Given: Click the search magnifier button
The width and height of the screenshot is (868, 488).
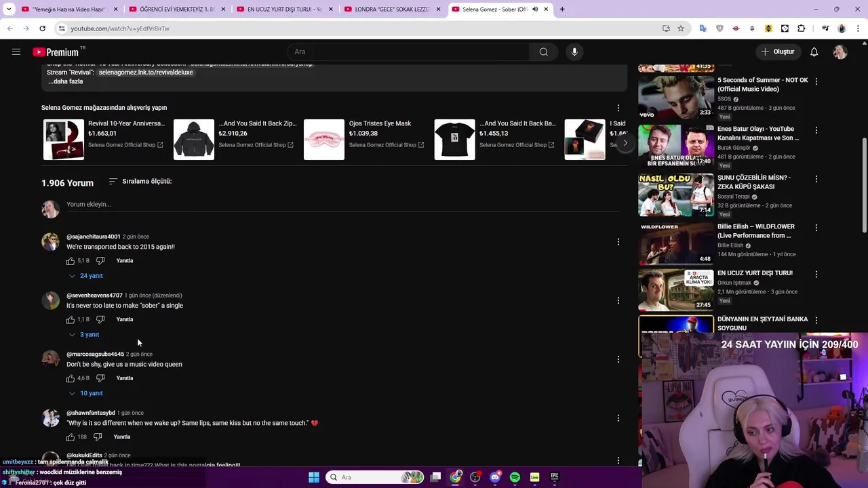Looking at the screenshot, I should pos(543,52).
